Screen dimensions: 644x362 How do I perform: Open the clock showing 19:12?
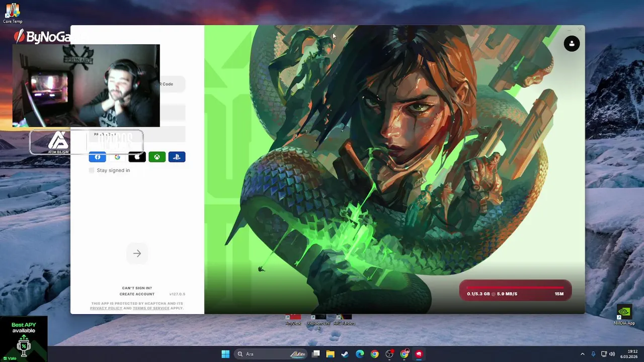click(x=629, y=354)
